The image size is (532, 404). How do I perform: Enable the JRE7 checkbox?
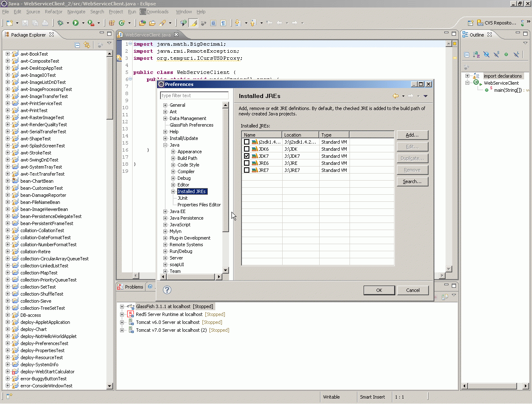[x=247, y=170]
